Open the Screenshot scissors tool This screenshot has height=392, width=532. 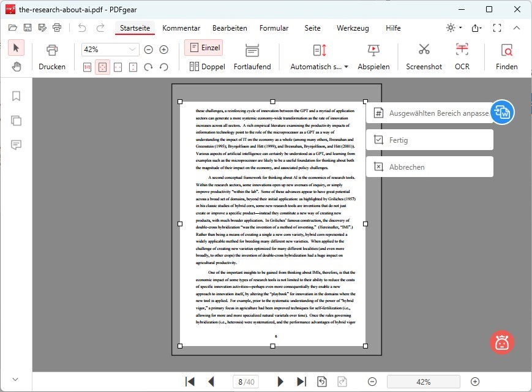pyautogui.click(x=424, y=50)
